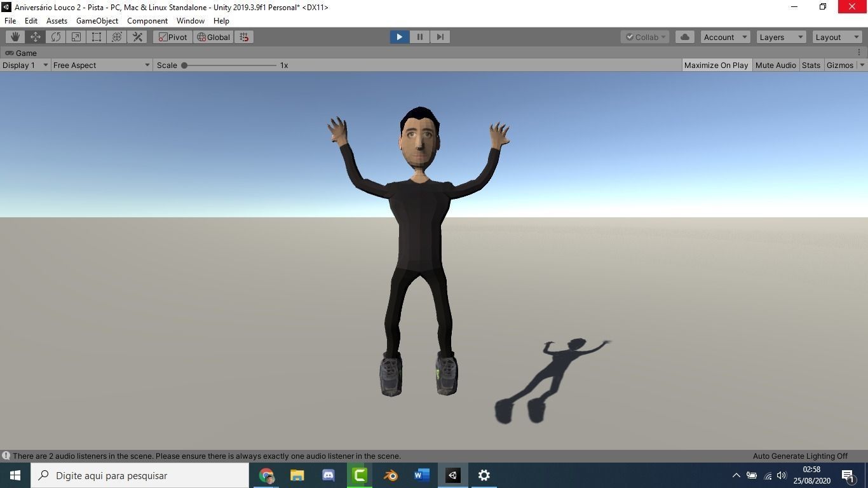Toggle Gizmos display
Image resolution: width=868 pixels, height=488 pixels.
[x=839, y=65]
